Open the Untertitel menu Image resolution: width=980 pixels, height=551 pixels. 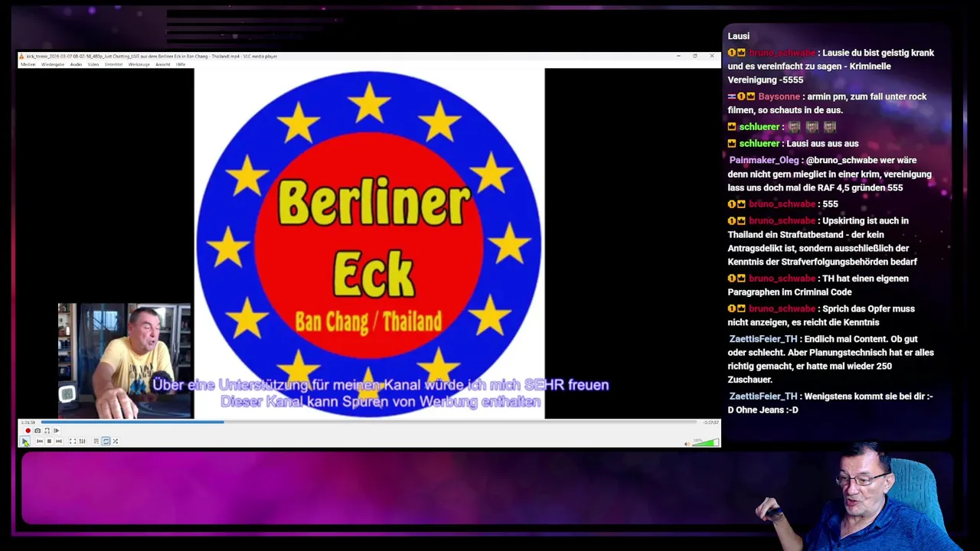coord(113,64)
